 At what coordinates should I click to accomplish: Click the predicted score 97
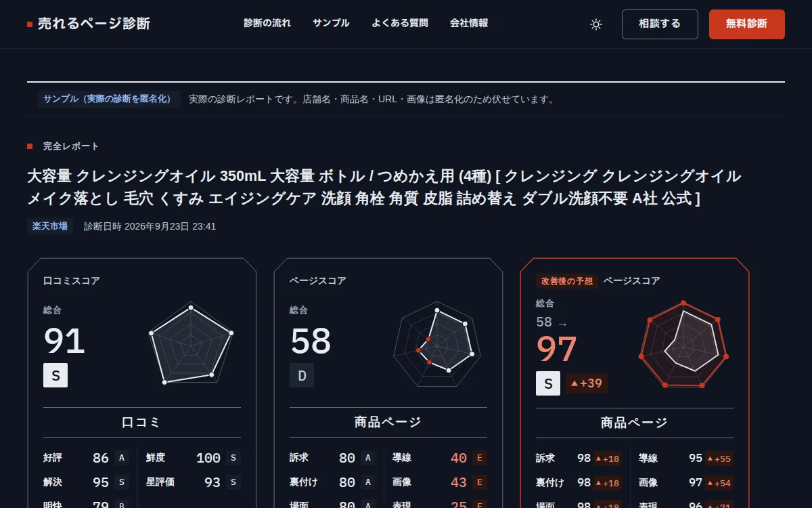click(557, 349)
